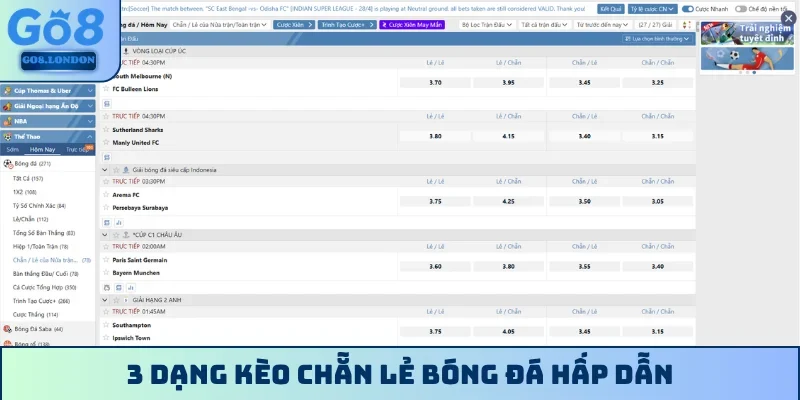
Task: Select Tổng Số Bàn Thắng in sidebar
Action: point(44,233)
